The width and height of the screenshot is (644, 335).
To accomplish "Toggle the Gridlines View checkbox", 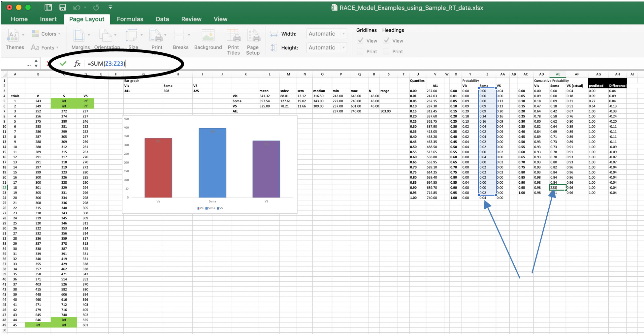I will [361, 41].
